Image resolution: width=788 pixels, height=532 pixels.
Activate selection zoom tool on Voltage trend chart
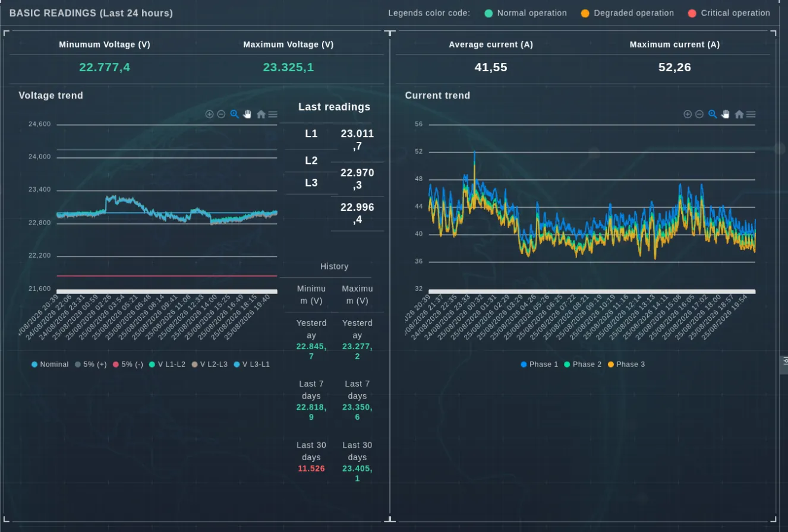click(234, 114)
